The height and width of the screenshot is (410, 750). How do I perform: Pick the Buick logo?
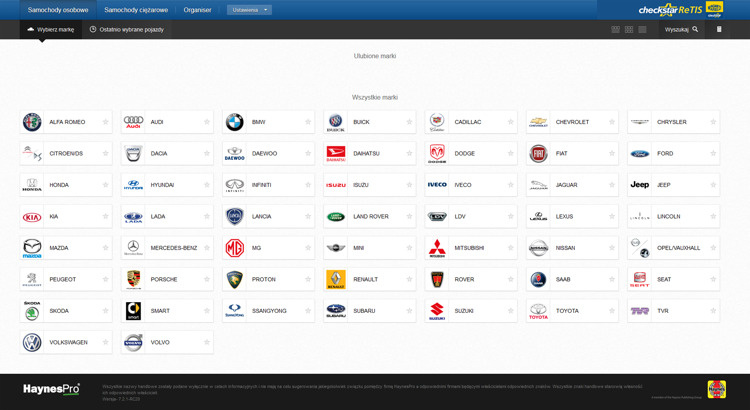[336, 122]
